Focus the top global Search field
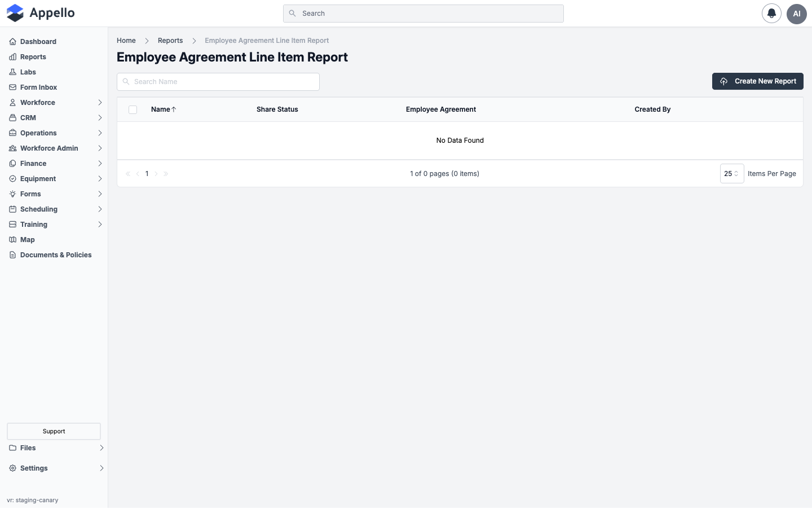Viewport: 812px width, 518px height. coord(423,14)
